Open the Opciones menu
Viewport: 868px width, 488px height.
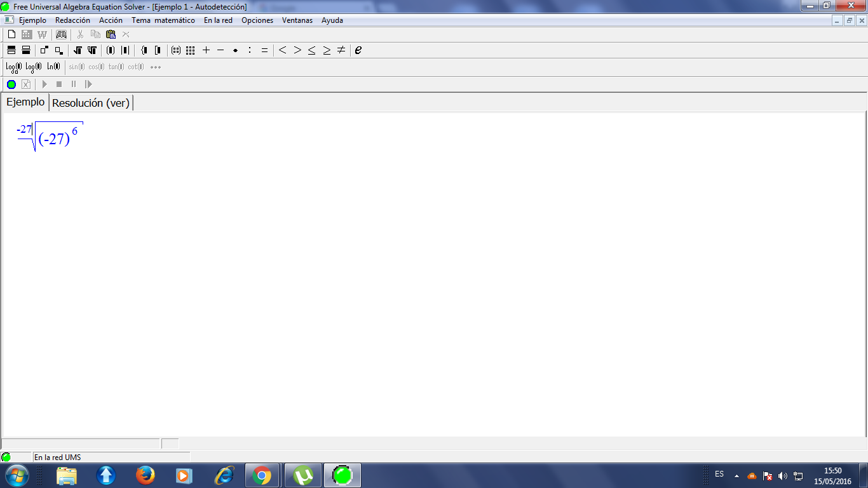click(257, 20)
